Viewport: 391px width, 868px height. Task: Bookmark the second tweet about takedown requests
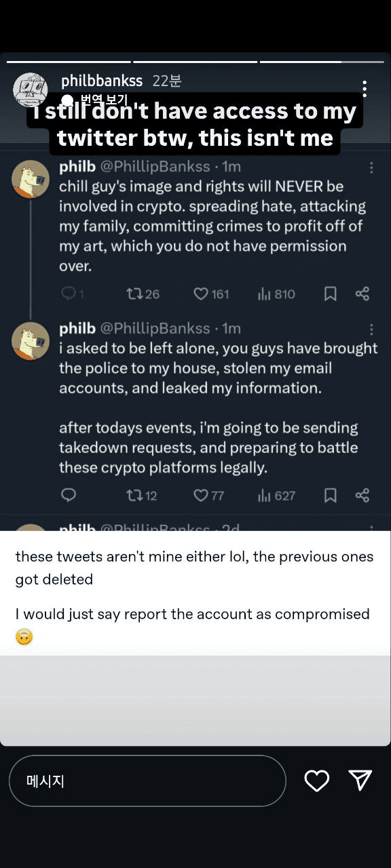[331, 495]
